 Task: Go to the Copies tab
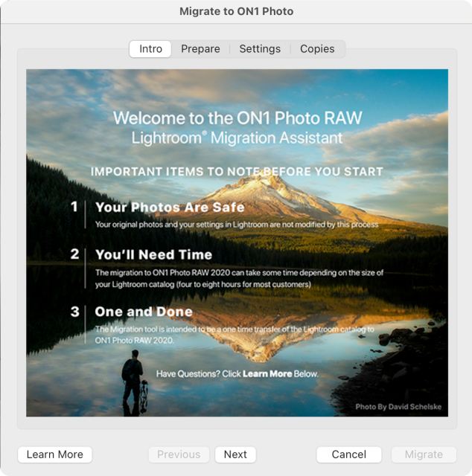pos(317,49)
